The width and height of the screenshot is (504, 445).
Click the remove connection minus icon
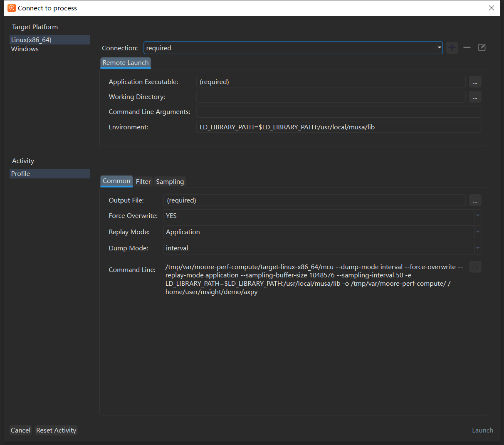(467, 48)
